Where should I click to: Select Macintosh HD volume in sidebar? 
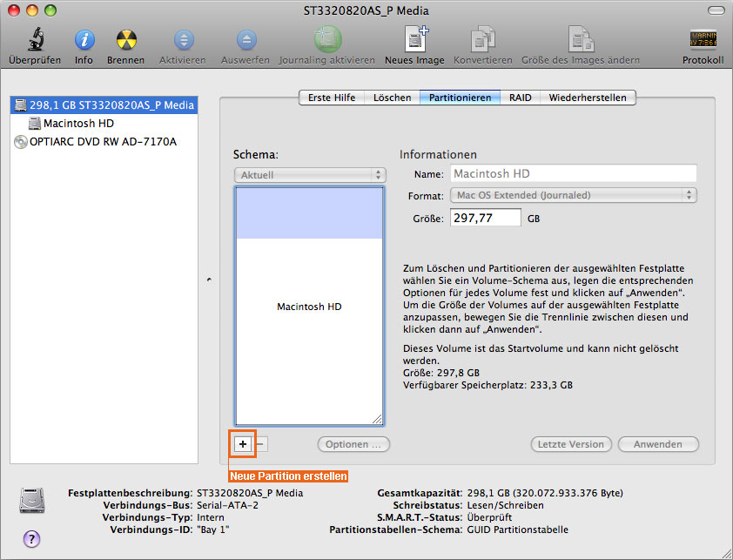coord(104,123)
